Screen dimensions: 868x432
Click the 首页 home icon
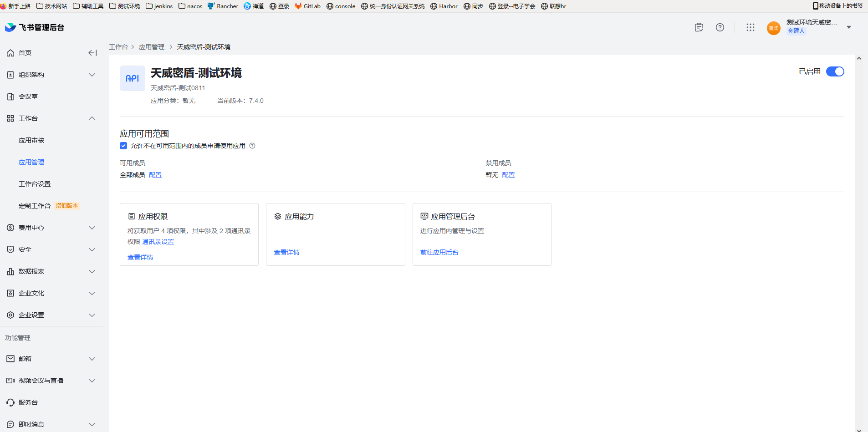coord(10,53)
